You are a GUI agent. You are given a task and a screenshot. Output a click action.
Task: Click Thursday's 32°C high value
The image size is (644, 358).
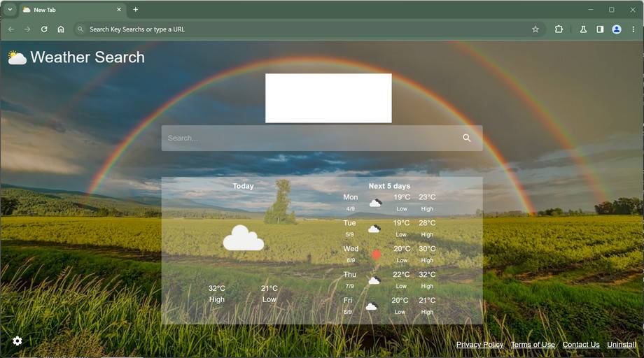427,274
